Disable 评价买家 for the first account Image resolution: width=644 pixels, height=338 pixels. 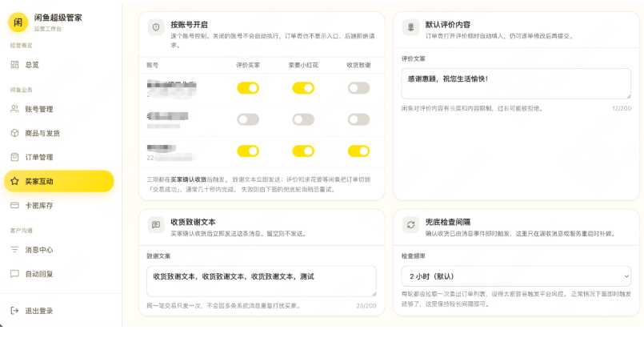click(248, 88)
